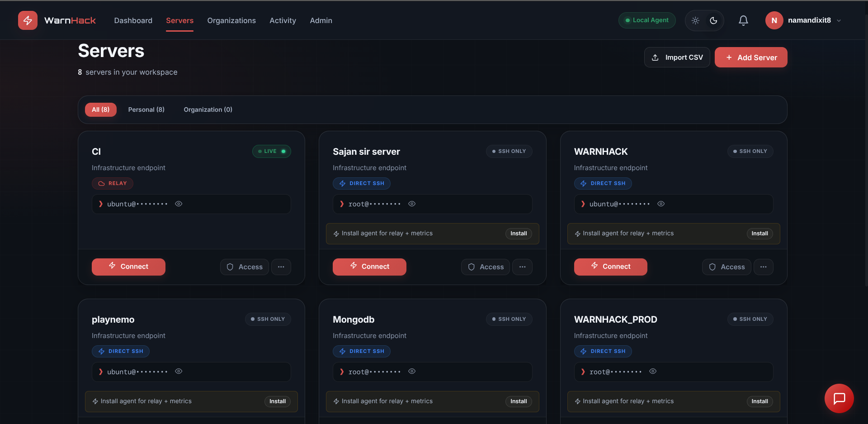Click the RELAY cloud badge on CI
This screenshot has width=868, height=424.
[x=113, y=183]
